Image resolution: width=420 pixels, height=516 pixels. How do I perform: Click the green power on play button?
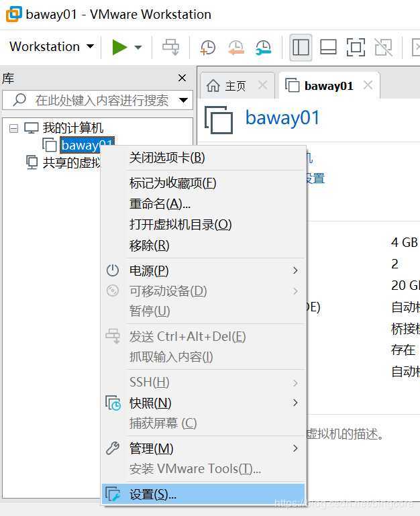point(119,47)
